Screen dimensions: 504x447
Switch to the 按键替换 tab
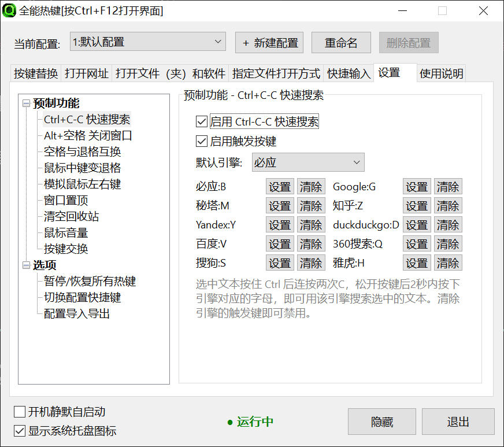pyautogui.click(x=36, y=73)
